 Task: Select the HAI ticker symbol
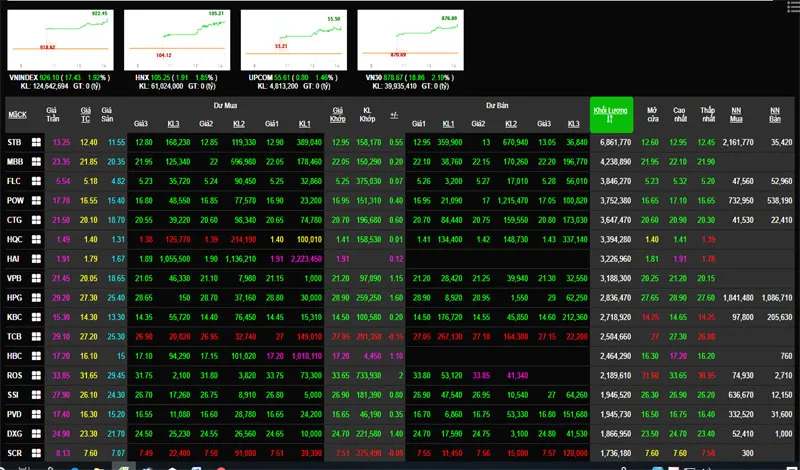pos(14,259)
